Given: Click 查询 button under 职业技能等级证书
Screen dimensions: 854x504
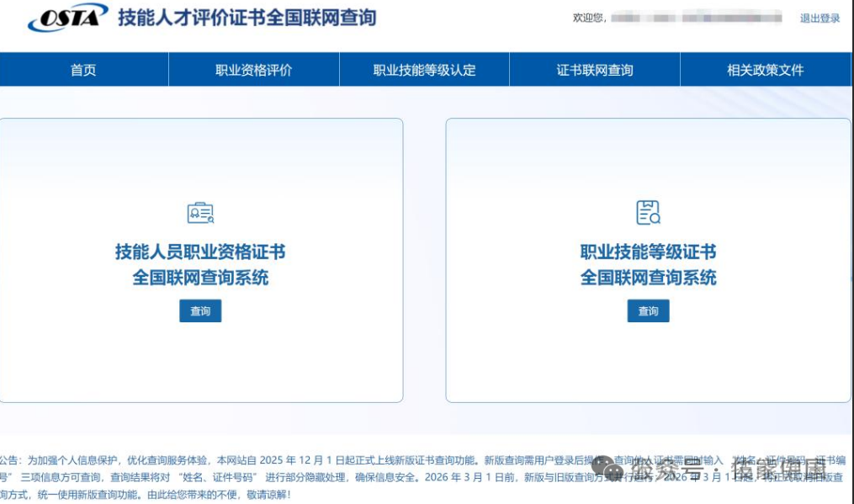Looking at the screenshot, I should coord(647,310).
